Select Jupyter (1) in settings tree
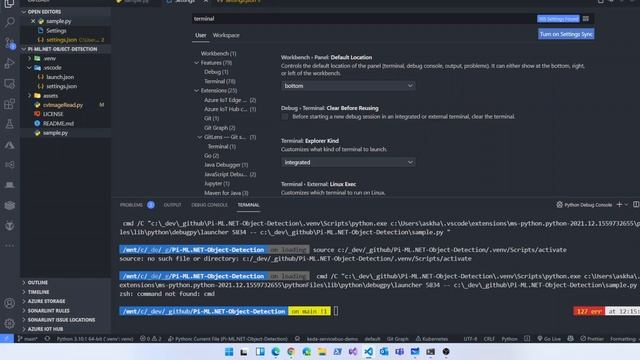 pos(217,184)
